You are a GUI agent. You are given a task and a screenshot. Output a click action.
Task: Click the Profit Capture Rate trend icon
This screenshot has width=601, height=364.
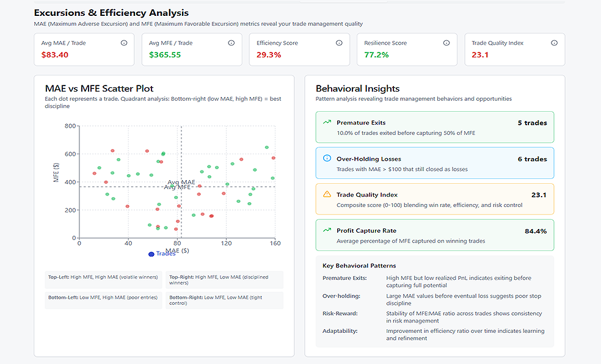(327, 231)
